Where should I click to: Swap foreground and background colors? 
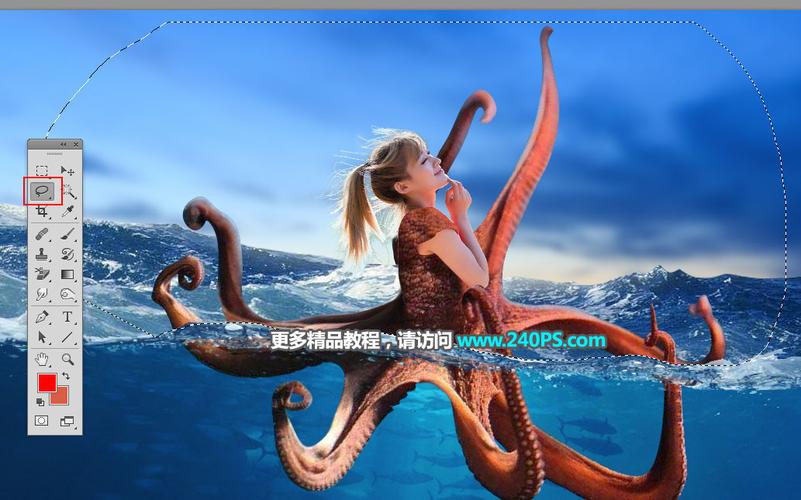pyautogui.click(x=65, y=376)
